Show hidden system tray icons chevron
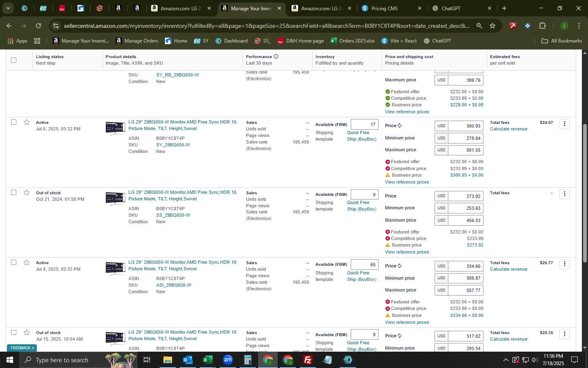Viewport: 588px width, 368px height. click(x=506, y=360)
